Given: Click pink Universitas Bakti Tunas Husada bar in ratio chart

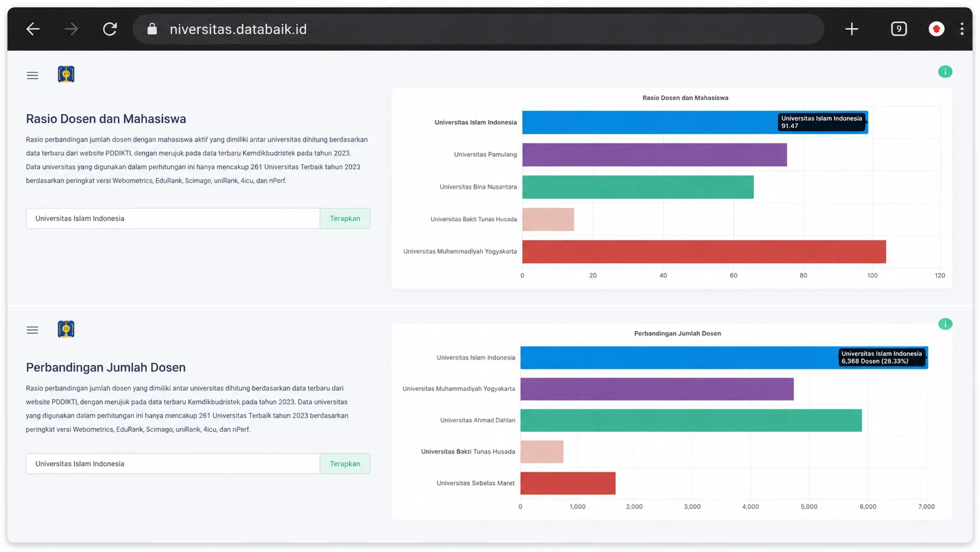Looking at the screenshot, I should [x=548, y=219].
